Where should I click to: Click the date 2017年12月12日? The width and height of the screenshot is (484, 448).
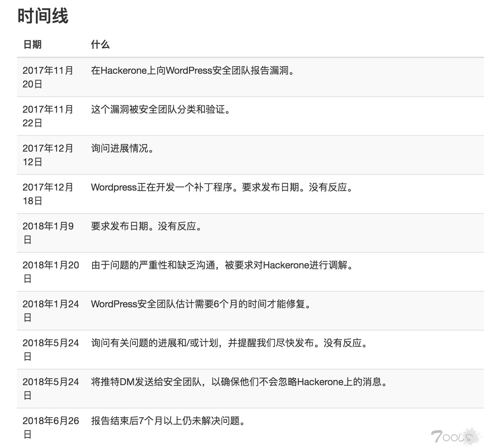(x=48, y=155)
